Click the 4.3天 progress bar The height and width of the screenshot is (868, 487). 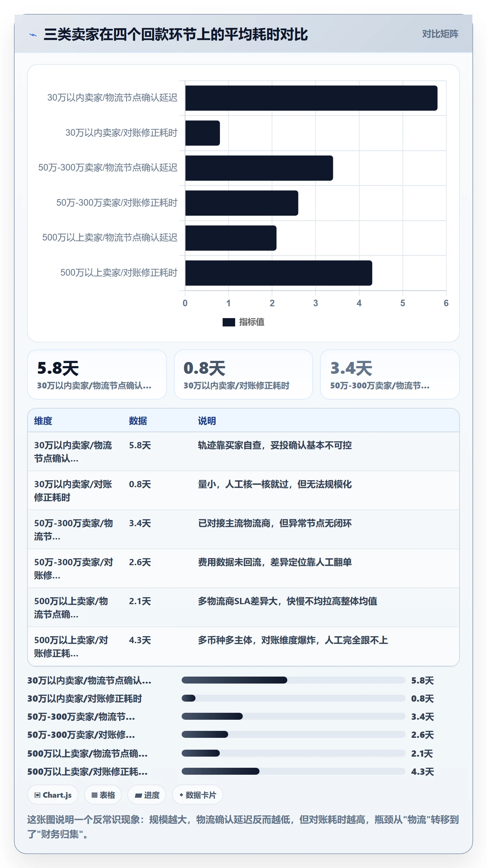pyautogui.click(x=294, y=771)
